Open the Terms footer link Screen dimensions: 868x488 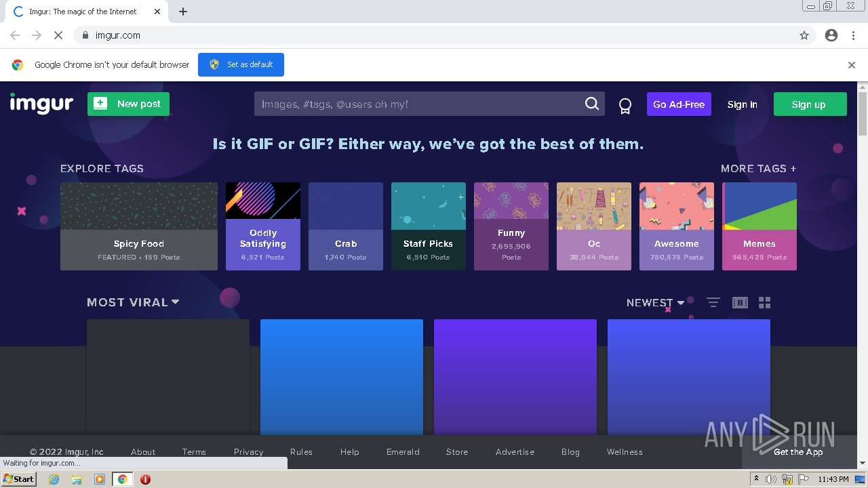coord(194,452)
